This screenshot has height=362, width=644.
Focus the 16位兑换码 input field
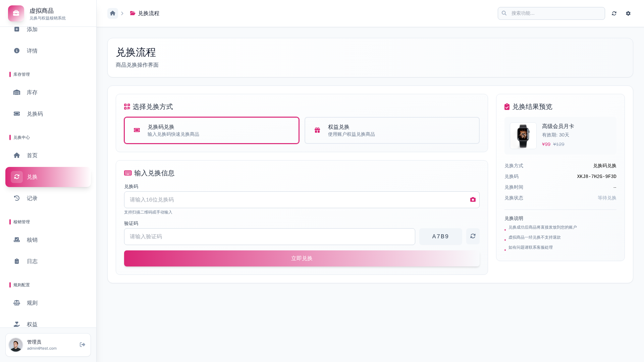295,200
